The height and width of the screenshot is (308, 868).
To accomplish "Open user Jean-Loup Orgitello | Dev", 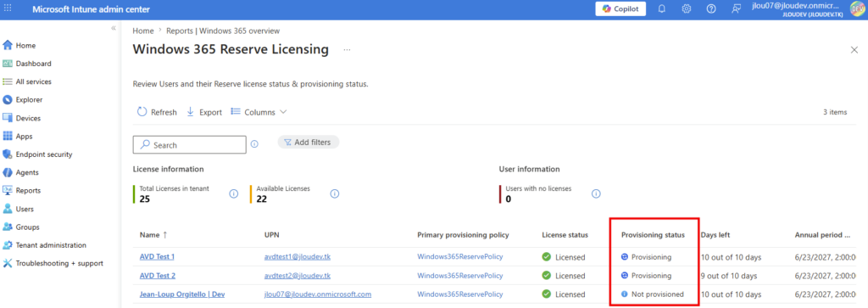I will coord(182,294).
